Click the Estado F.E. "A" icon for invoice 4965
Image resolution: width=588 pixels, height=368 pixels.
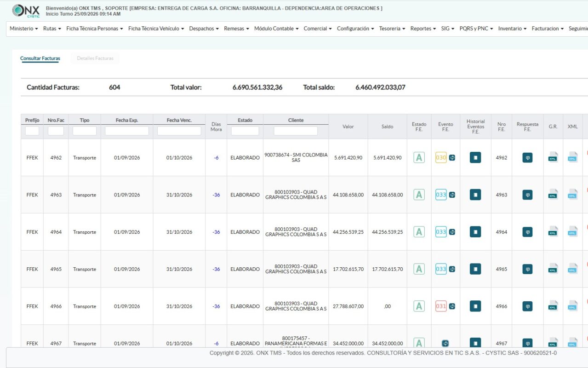(419, 269)
